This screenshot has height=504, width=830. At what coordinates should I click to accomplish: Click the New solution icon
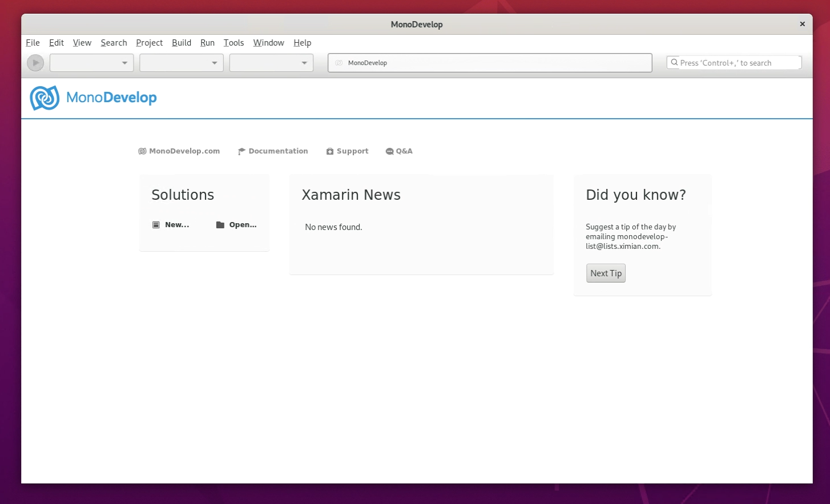pyautogui.click(x=156, y=225)
